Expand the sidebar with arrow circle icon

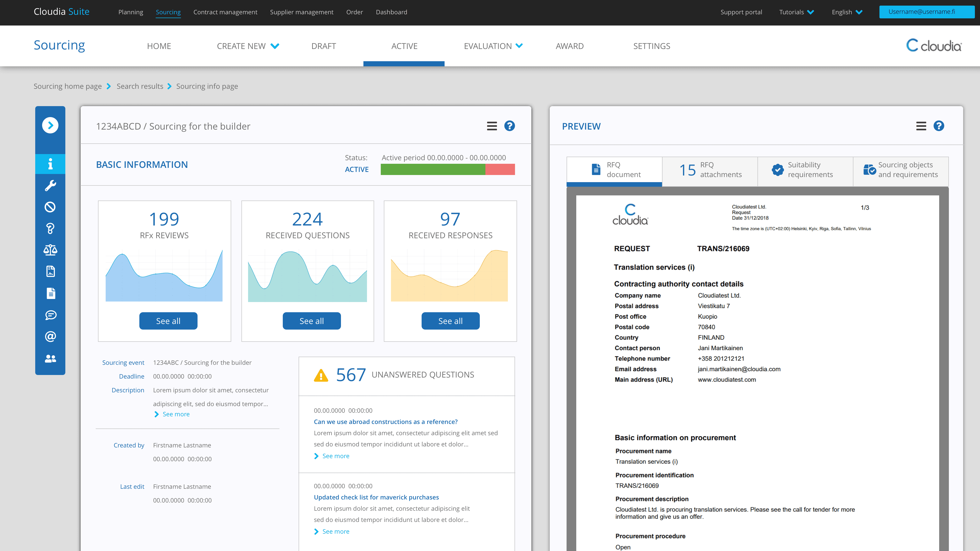point(50,126)
